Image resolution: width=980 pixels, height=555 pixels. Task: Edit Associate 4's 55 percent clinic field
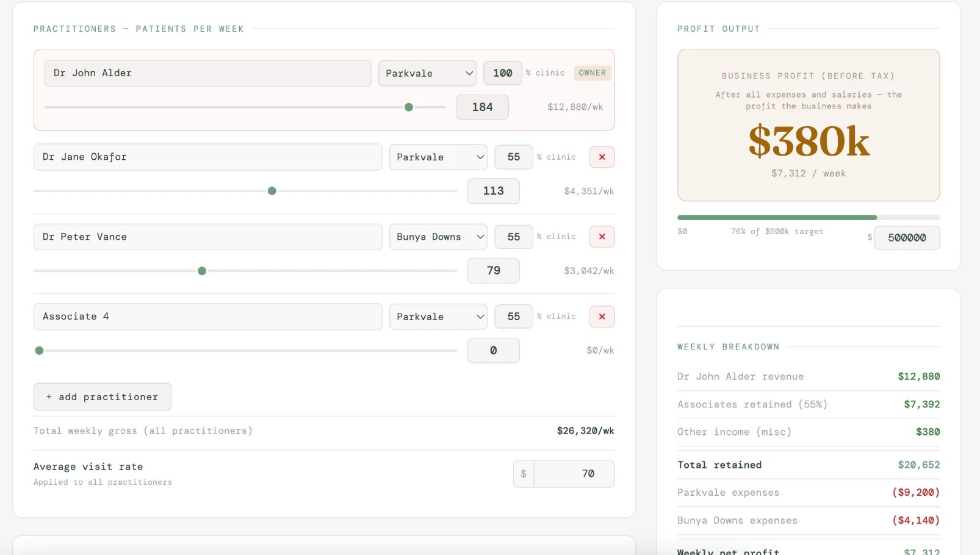514,317
